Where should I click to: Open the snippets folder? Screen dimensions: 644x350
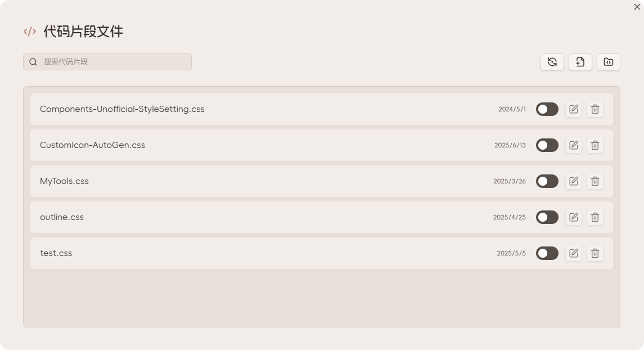point(609,62)
